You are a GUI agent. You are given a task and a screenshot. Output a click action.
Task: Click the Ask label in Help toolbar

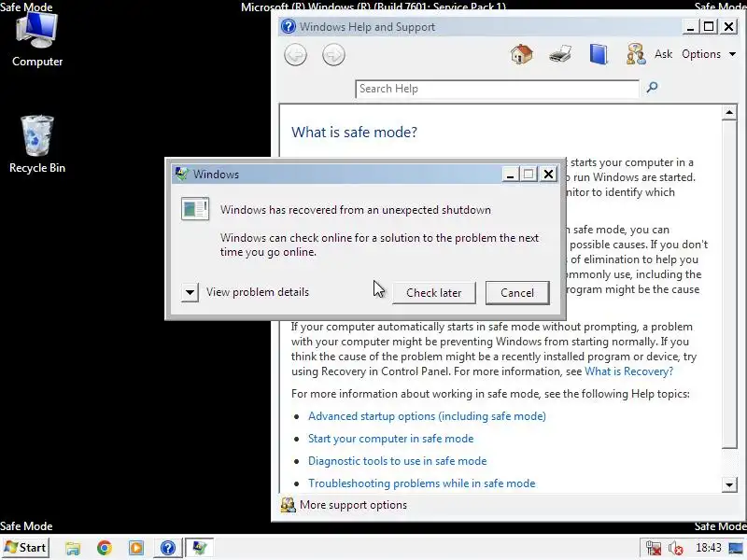[x=663, y=54]
